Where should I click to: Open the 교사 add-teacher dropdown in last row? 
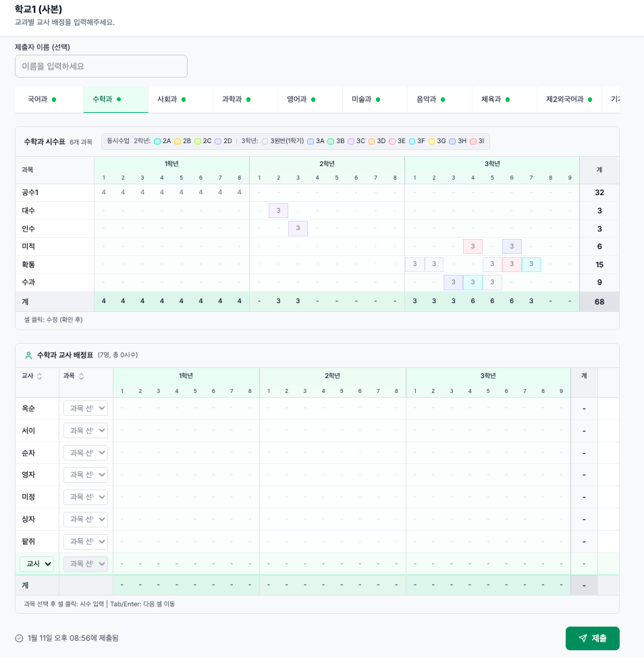tap(36, 564)
